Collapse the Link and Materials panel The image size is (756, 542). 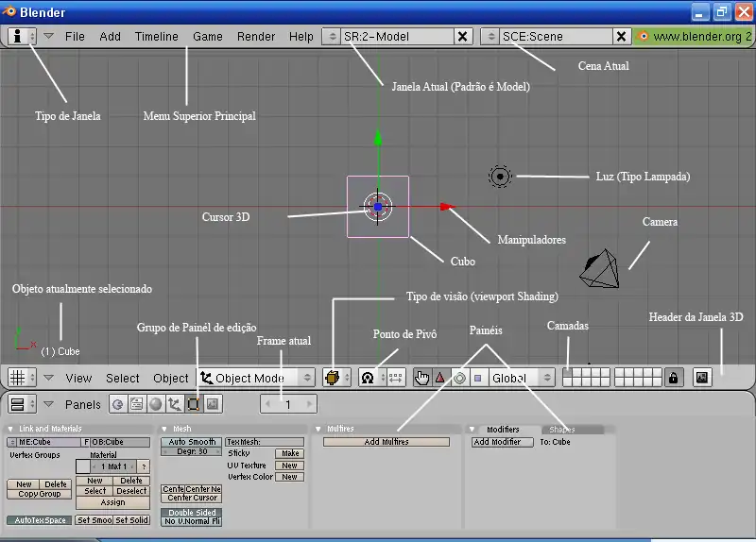(x=11, y=430)
